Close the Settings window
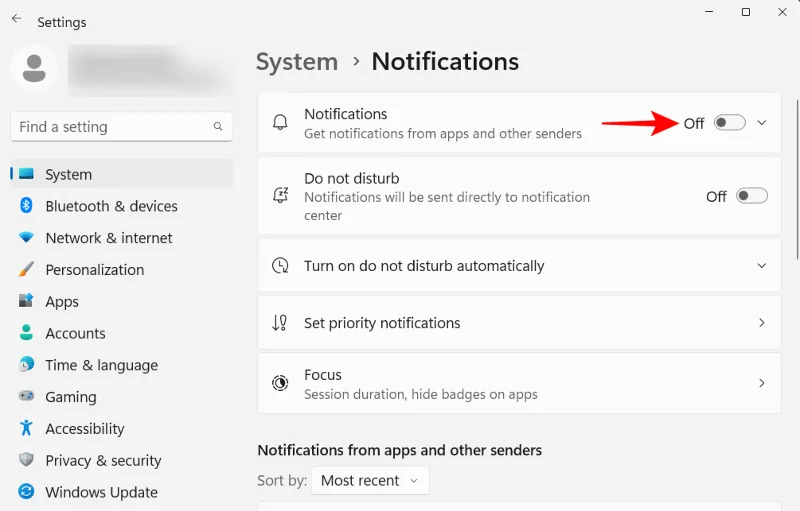Screen dimensions: 800x511 [x=782, y=12]
